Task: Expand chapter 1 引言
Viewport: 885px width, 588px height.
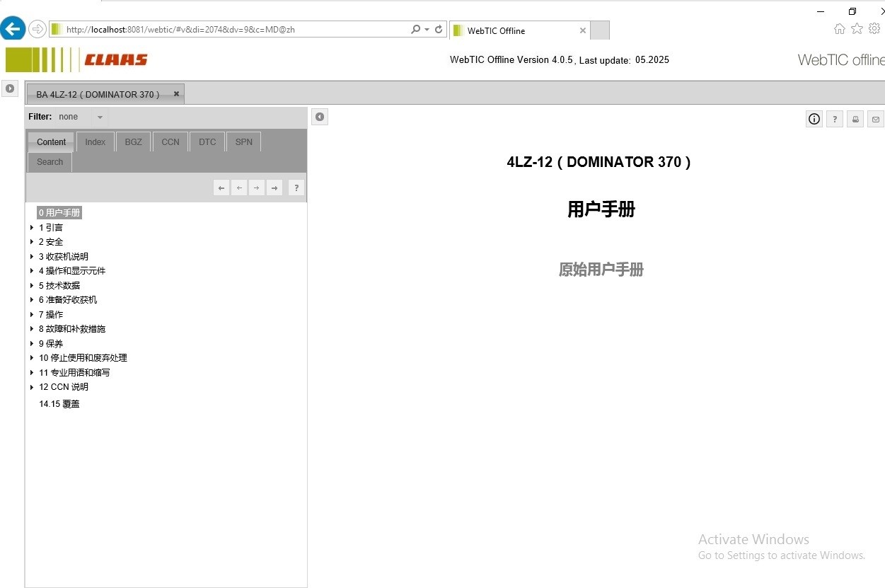Action: (x=32, y=228)
